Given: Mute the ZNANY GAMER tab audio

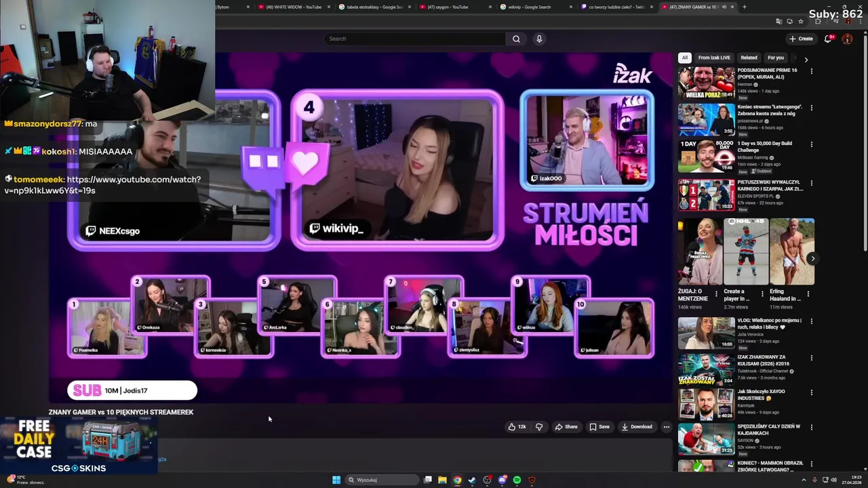Looking at the screenshot, I should [x=724, y=7].
